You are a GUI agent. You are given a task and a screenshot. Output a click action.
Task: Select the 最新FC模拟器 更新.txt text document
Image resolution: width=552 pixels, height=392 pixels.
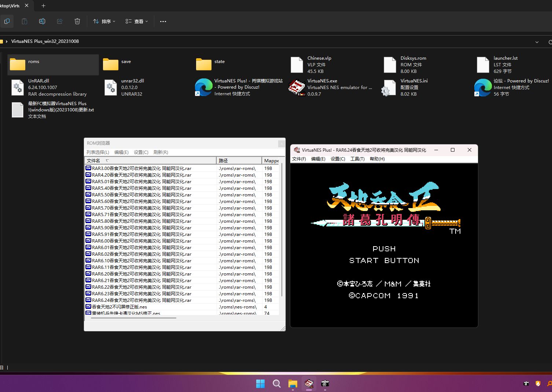click(x=53, y=110)
